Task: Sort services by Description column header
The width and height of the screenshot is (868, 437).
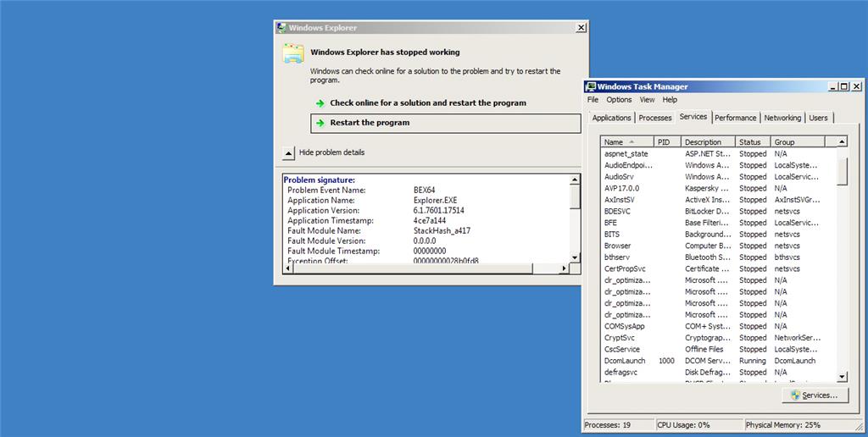Action: (708, 142)
